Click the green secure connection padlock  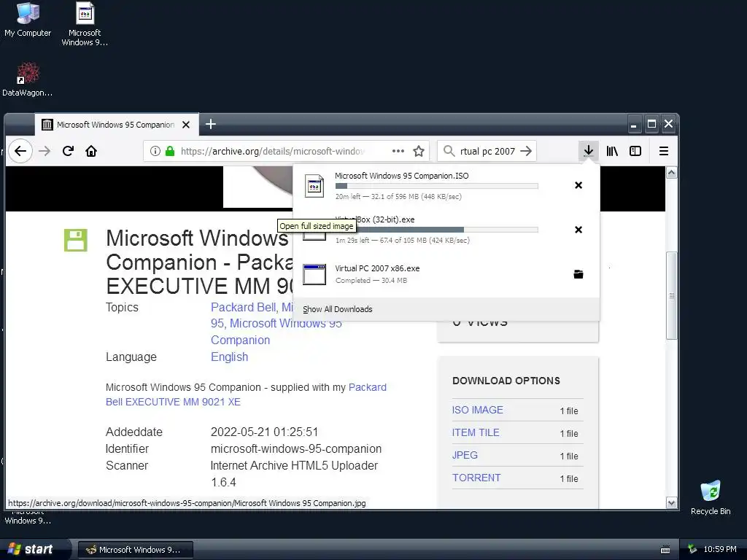(x=169, y=151)
